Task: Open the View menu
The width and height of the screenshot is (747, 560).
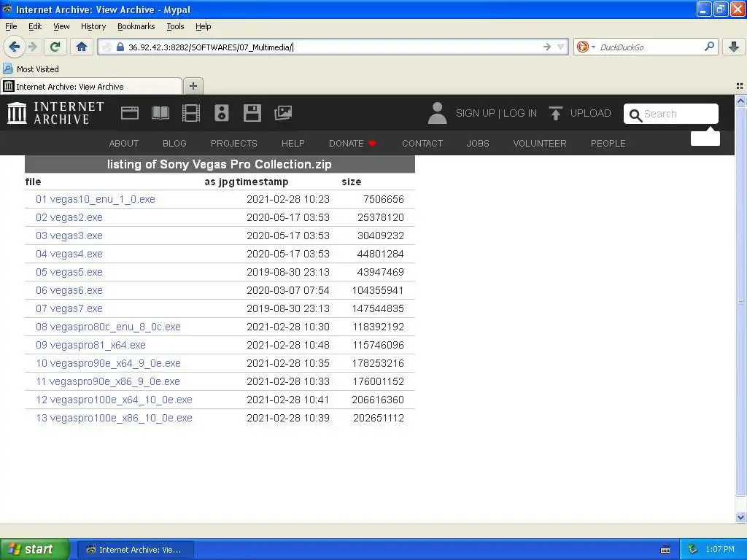Action: coord(61,26)
